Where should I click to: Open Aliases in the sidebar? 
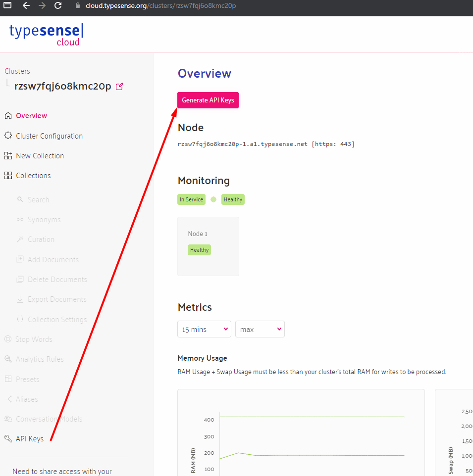(x=27, y=399)
